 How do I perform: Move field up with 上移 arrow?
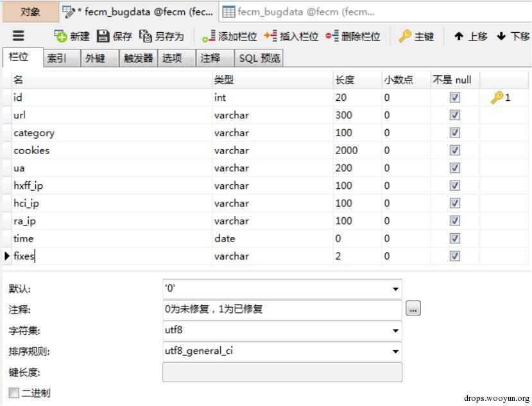coord(459,36)
